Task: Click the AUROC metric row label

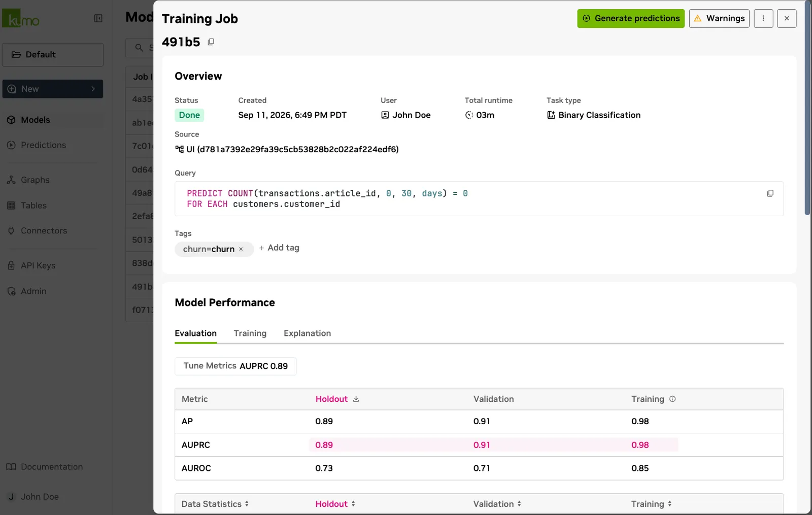Action: point(196,468)
